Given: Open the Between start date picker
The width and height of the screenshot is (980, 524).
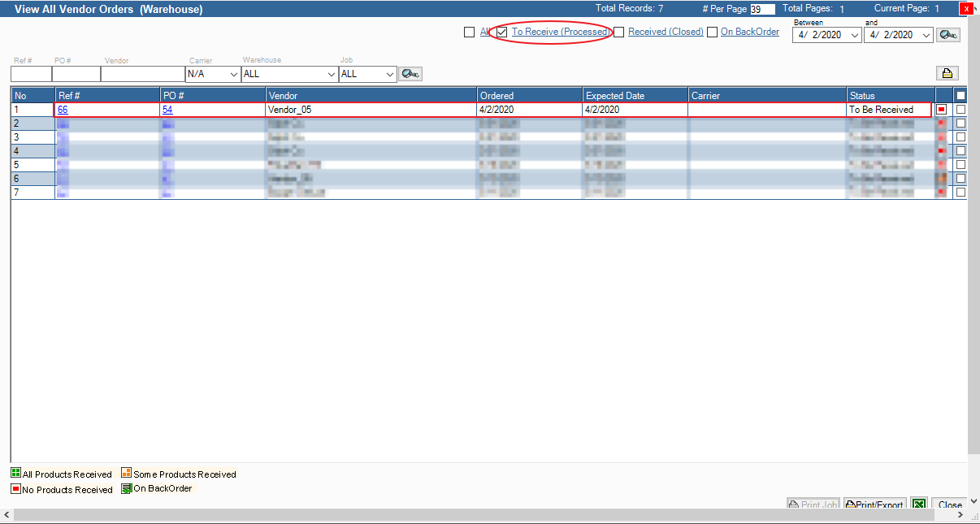Looking at the screenshot, I should tap(854, 35).
